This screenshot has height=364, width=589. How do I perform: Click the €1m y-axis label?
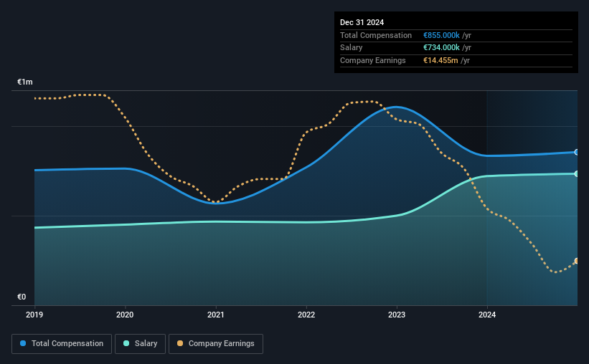[25, 82]
